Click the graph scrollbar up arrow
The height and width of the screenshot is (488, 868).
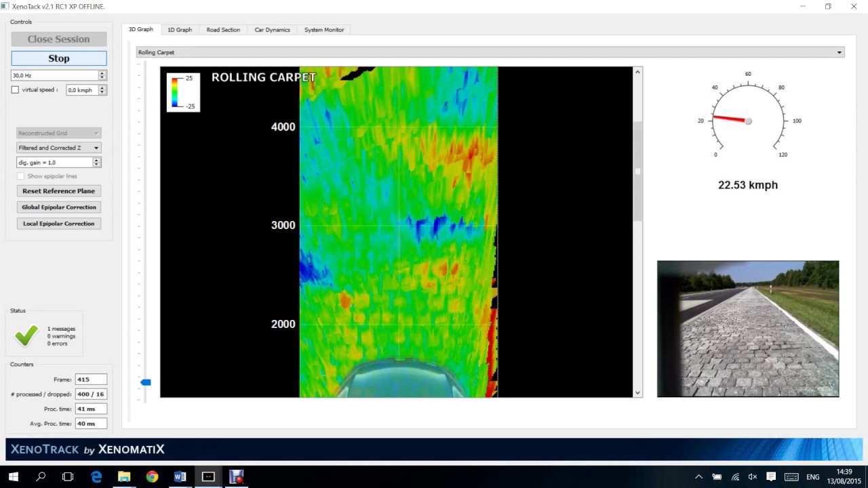click(637, 71)
